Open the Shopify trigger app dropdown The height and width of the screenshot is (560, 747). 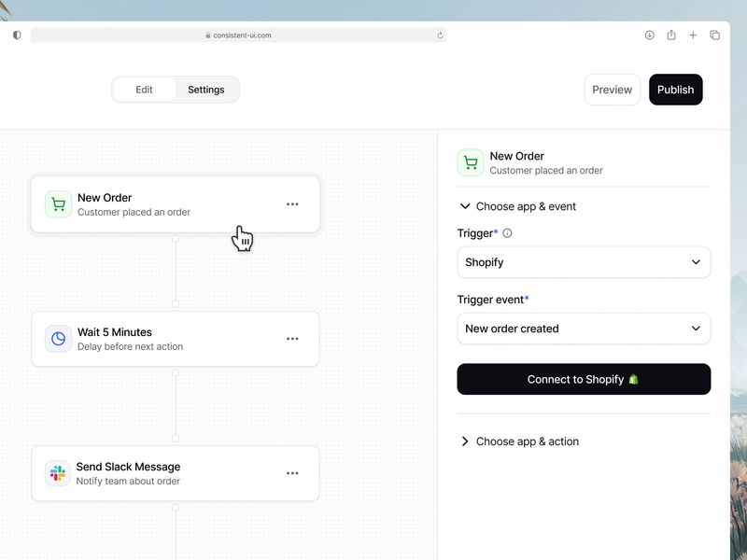[584, 262]
